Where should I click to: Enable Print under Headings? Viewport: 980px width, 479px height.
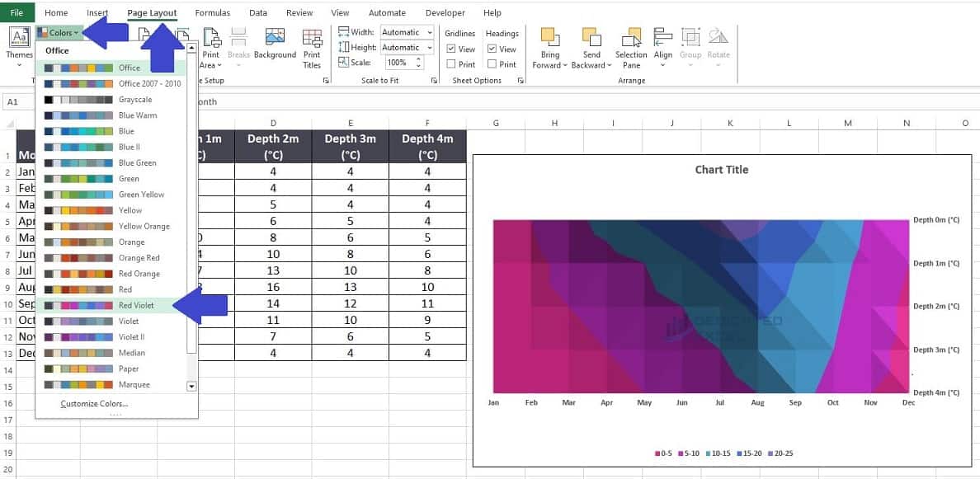492,64
